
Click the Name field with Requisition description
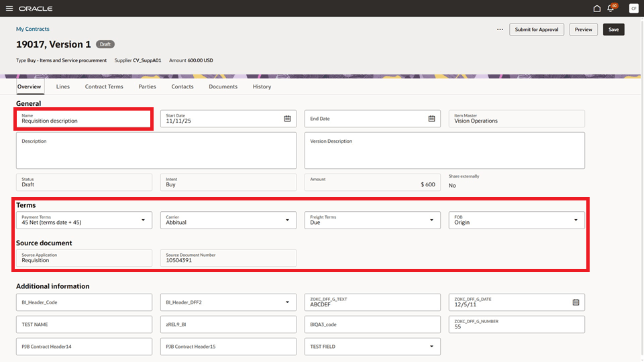point(84,119)
